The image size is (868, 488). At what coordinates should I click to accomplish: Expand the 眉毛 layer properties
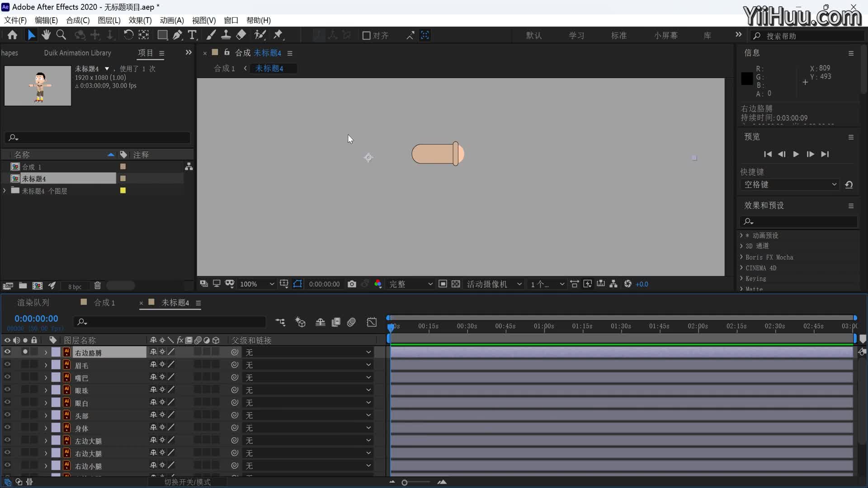point(46,365)
